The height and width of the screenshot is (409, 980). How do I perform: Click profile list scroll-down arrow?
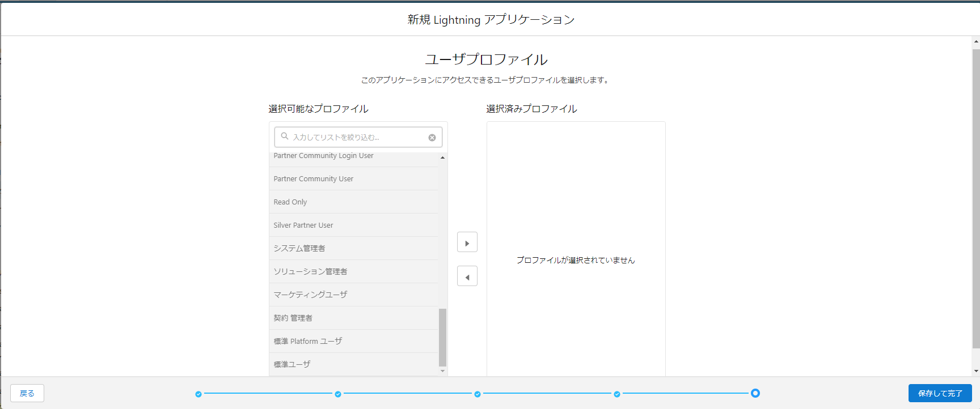(x=442, y=371)
